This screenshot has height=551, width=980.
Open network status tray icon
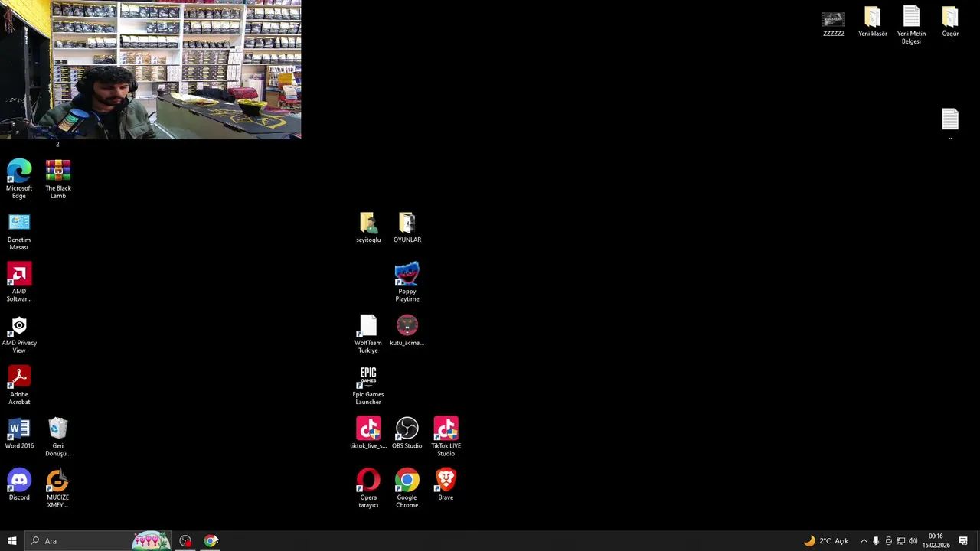[x=900, y=541]
